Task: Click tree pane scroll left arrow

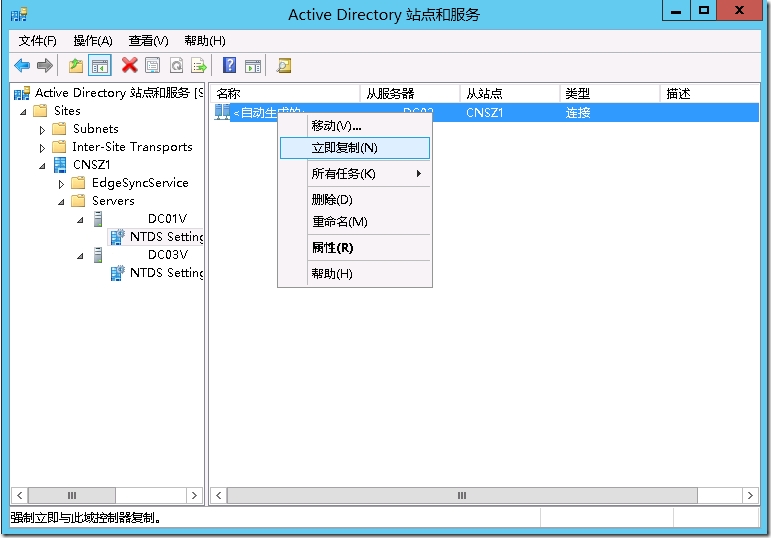Action: 20,495
